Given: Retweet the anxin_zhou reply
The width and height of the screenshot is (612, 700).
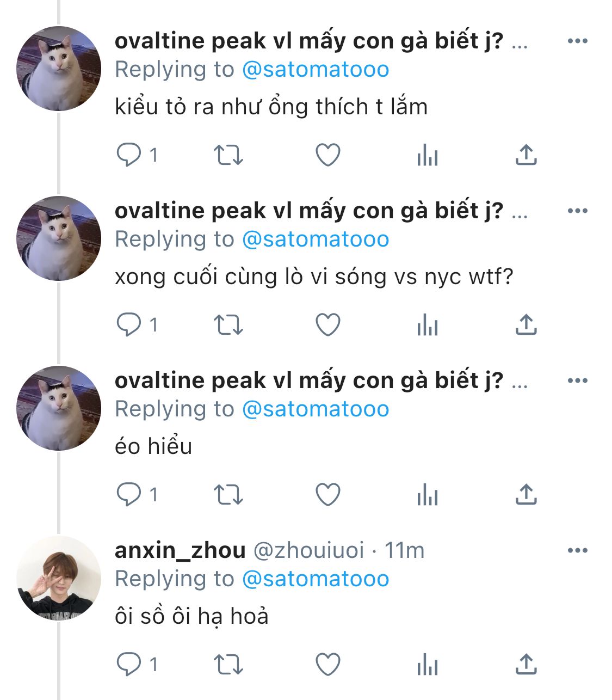Looking at the screenshot, I should (228, 665).
